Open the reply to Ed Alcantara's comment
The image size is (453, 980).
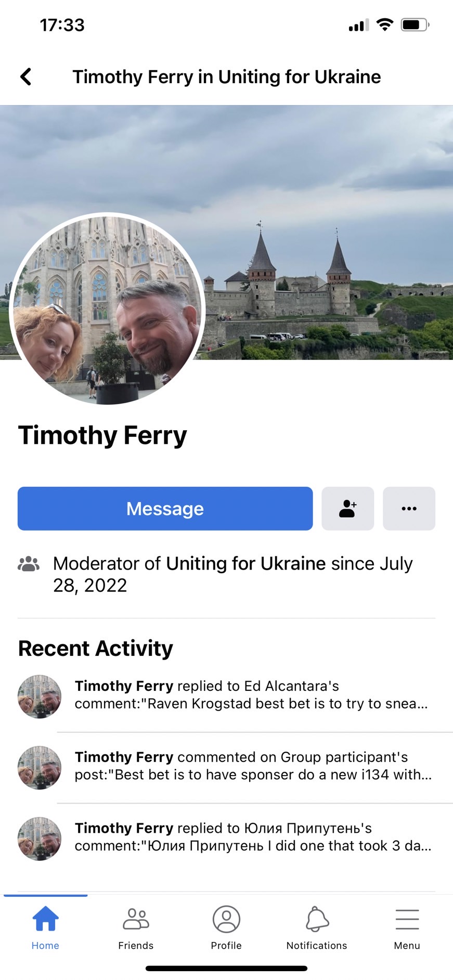click(253, 695)
